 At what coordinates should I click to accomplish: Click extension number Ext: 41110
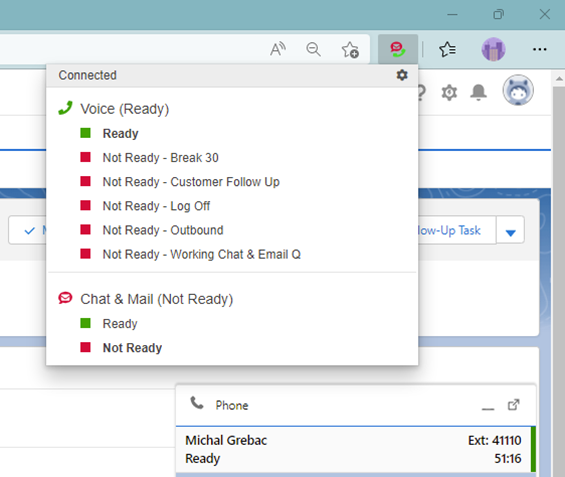pos(494,440)
